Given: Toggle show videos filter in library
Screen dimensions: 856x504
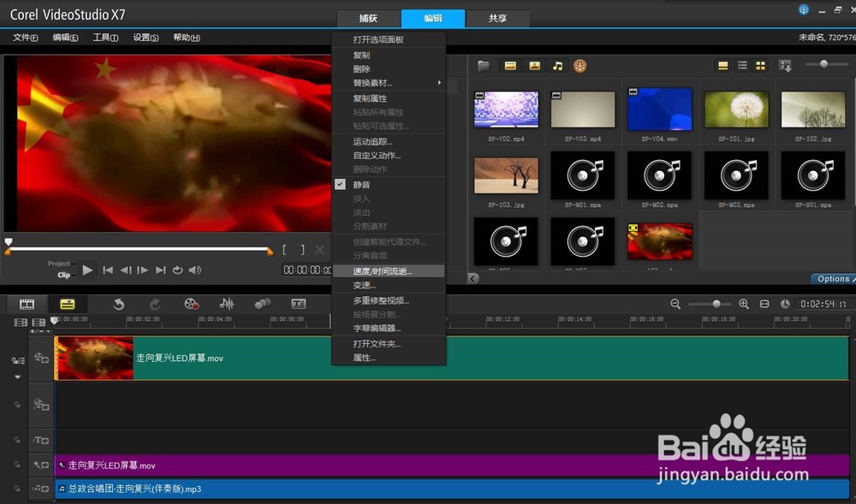Looking at the screenshot, I should [510, 66].
